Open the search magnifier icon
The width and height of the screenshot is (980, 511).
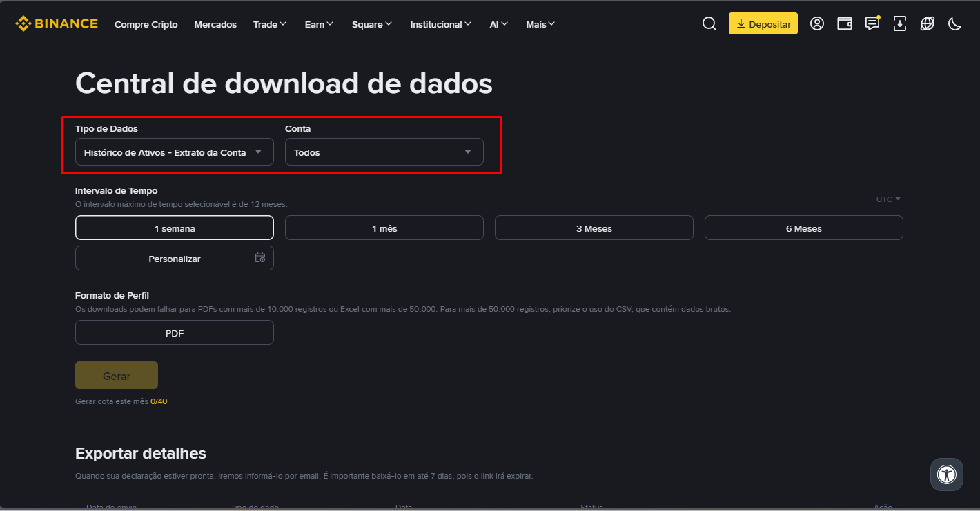click(x=709, y=23)
